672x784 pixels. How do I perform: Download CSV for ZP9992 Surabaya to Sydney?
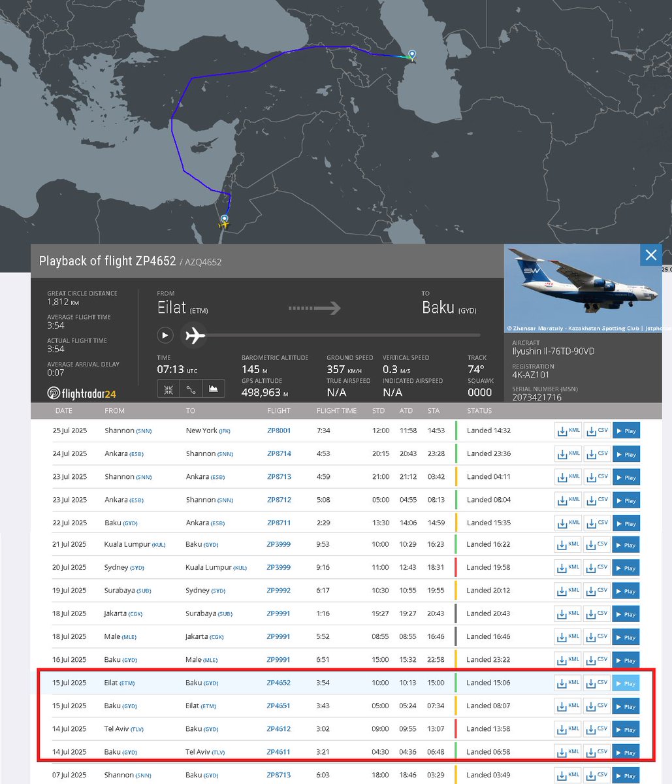597,591
